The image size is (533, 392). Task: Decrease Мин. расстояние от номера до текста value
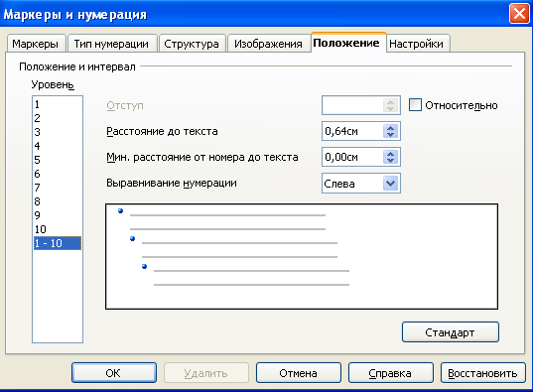(390, 161)
